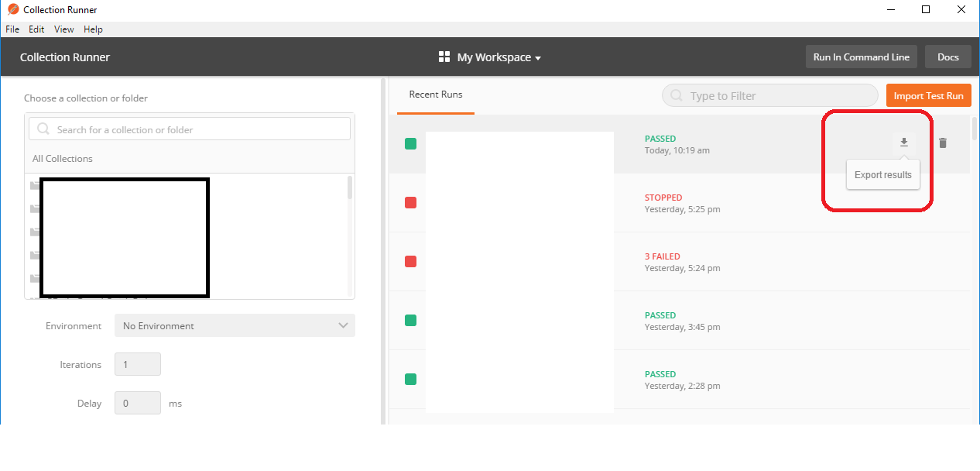This screenshot has width=980, height=471.
Task: Click the Delay value field
Action: pos(137,403)
